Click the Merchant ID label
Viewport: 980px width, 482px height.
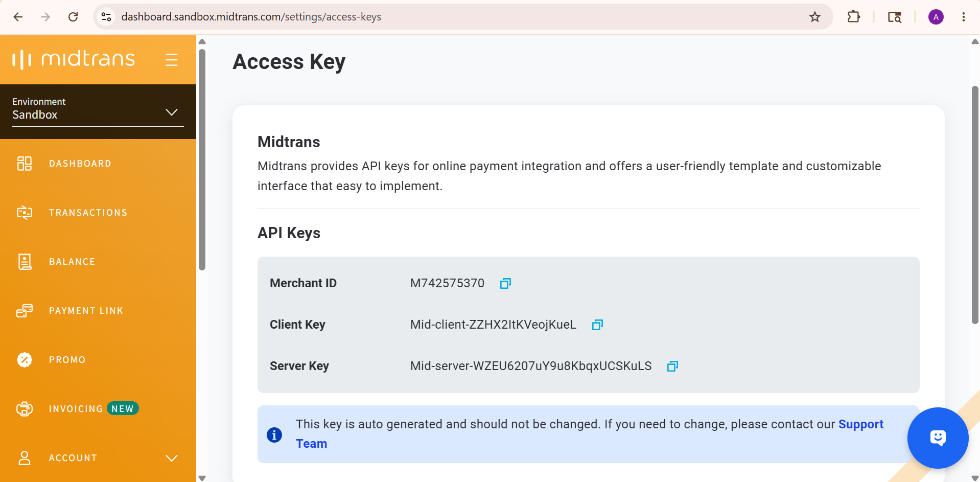[x=303, y=283]
